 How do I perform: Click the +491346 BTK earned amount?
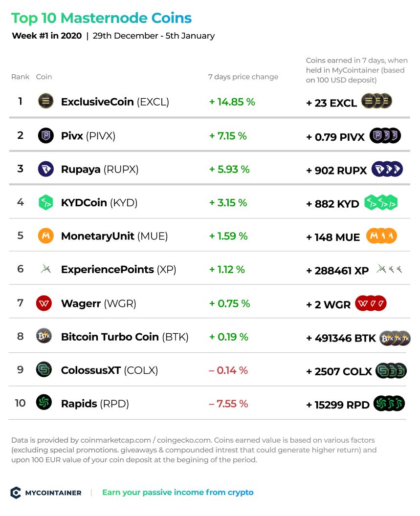coord(341,338)
